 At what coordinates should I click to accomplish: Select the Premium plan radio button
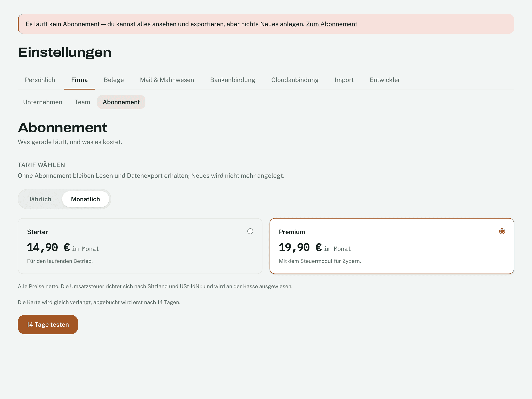502,231
